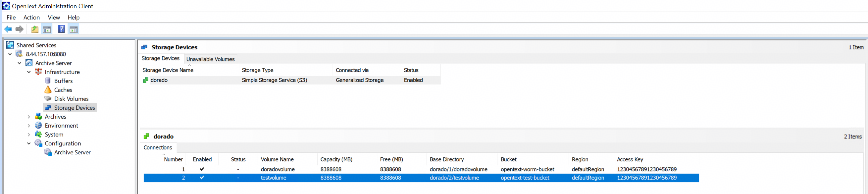Click the Disk Volumes icon
Screen dimensions: 868x194
(x=48, y=98)
